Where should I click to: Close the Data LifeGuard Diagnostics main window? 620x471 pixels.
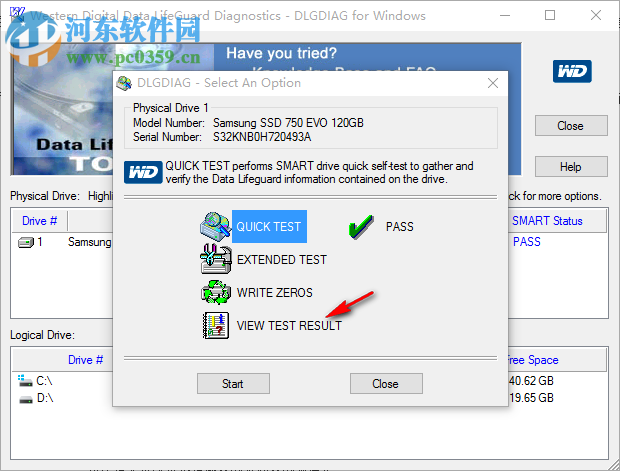(595, 15)
